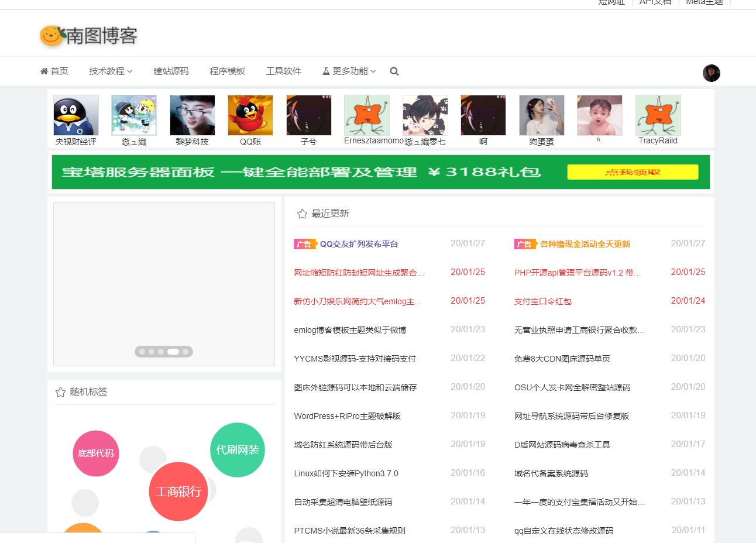Open the YYCMS影视源码 article link

pyautogui.click(x=355, y=359)
